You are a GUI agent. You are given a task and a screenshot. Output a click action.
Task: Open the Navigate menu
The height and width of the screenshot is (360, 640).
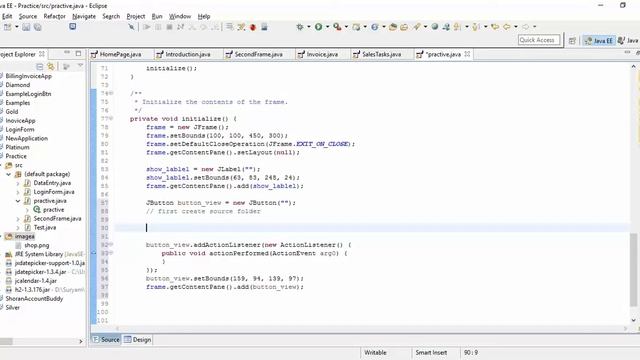[84, 16]
